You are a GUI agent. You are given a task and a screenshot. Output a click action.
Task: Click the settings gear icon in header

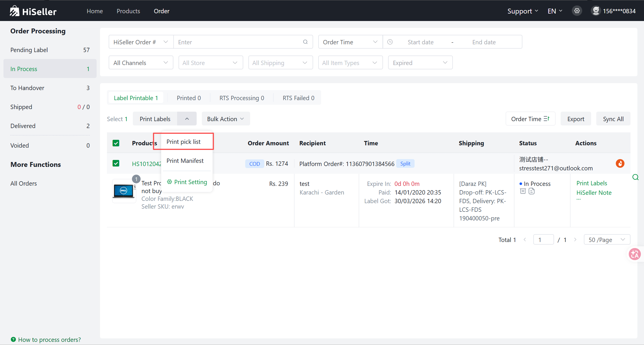(x=577, y=11)
